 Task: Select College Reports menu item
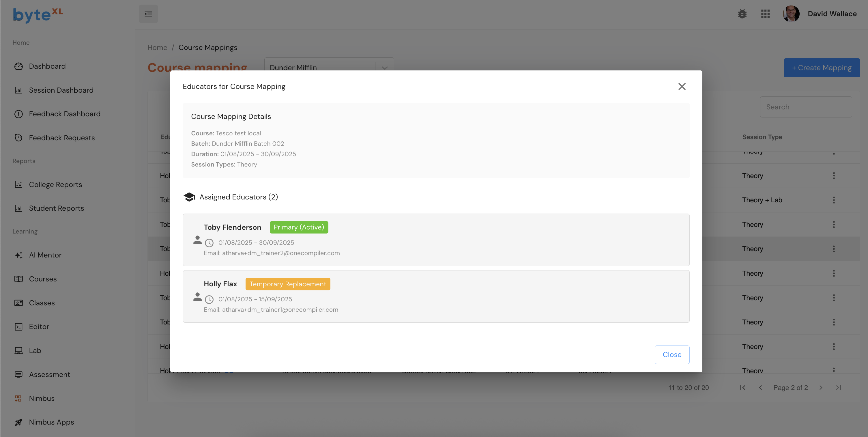[x=55, y=185]
